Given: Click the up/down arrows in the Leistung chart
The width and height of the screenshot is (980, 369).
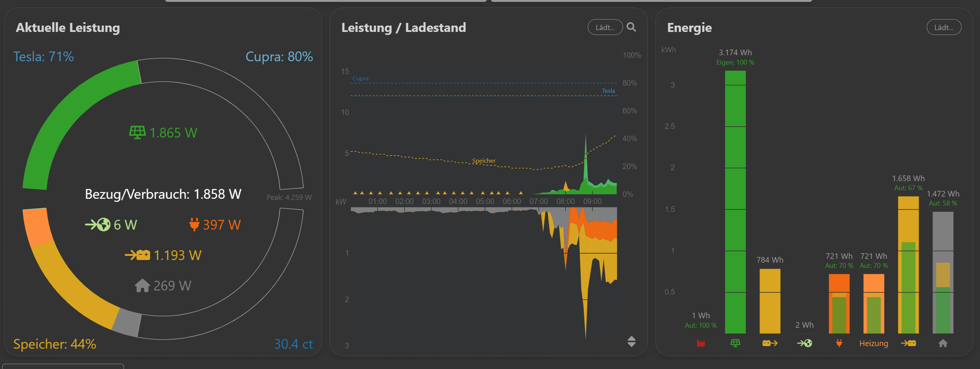Looking at the screenshot, I should (632, 341).
